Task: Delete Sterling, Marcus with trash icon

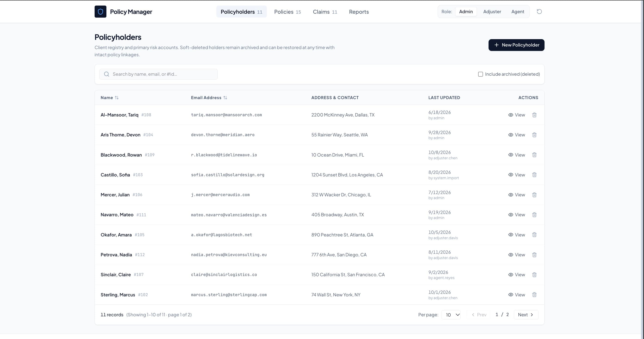Action: pyautogui.click(x=534, y=295)
